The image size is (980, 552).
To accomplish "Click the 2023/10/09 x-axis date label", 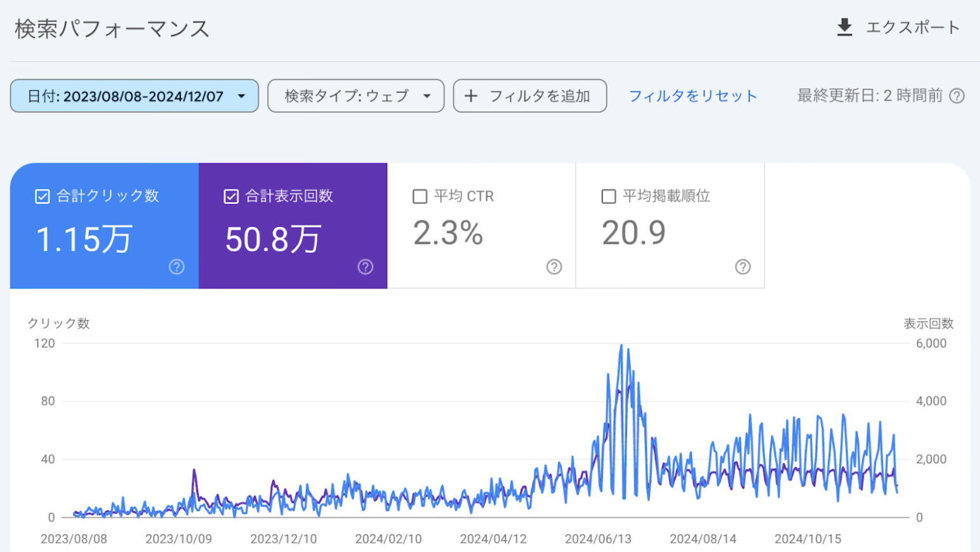I will pos(178,539).
